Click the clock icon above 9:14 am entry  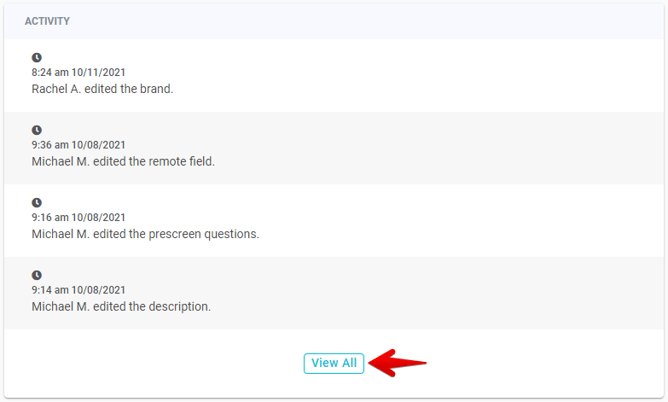pyautogui.click(x=37, y=275)
